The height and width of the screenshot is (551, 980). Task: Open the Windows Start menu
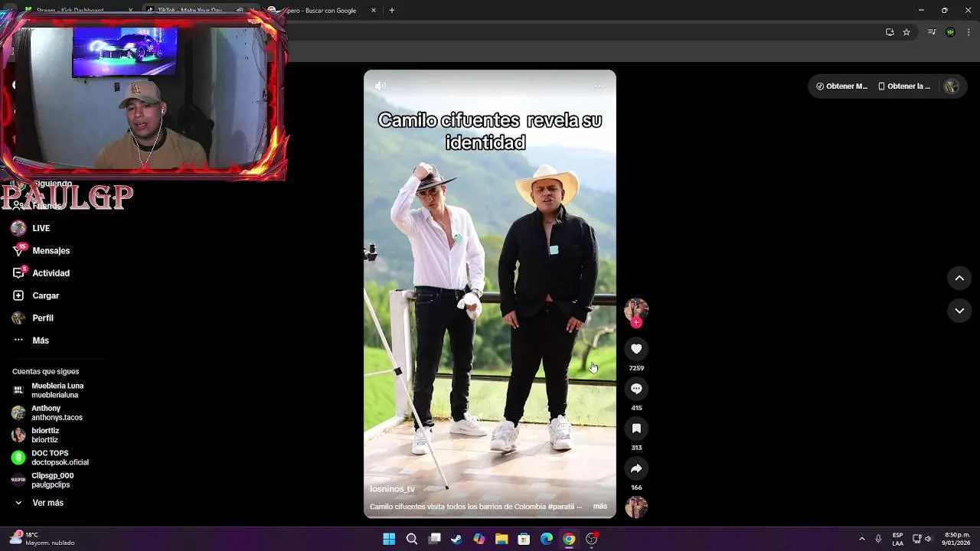[389, 539]
